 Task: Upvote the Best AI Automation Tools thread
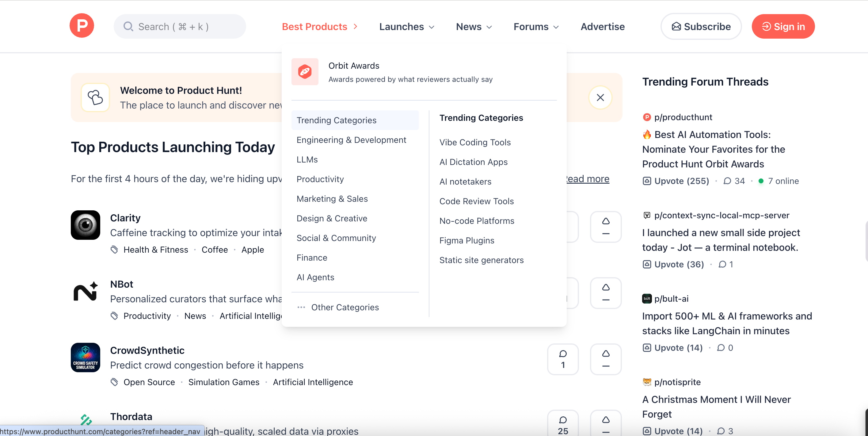(676, 181)
